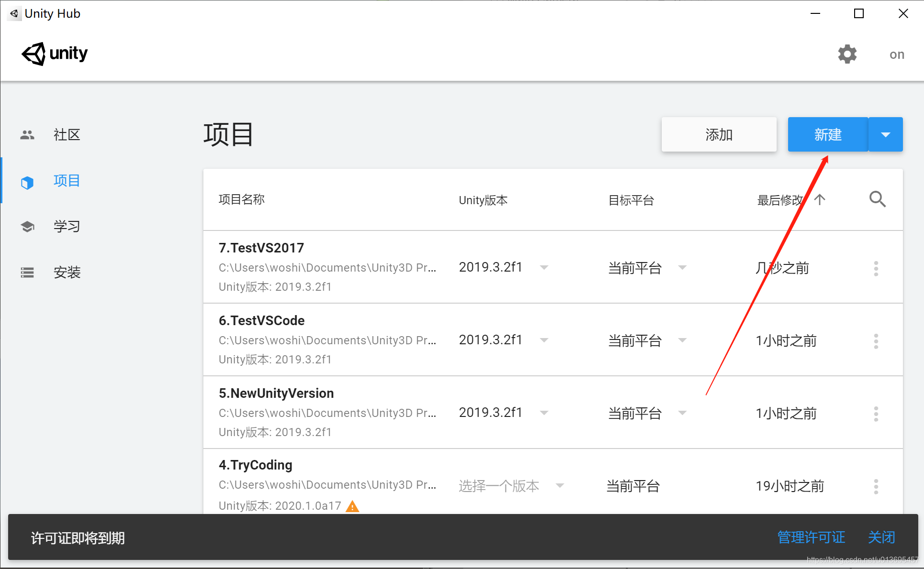Open more options for 4.TryCoding project
The image size is (924, 569).
[x=876, y=486]
